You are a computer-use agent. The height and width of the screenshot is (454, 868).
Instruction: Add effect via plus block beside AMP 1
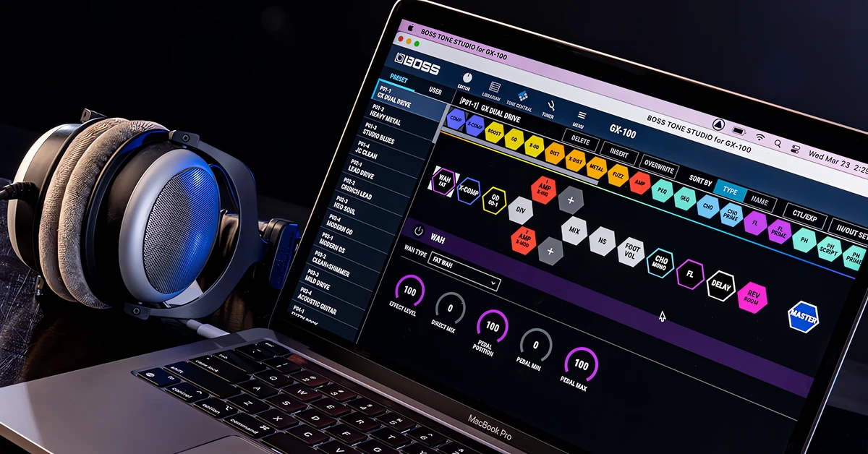571,200
